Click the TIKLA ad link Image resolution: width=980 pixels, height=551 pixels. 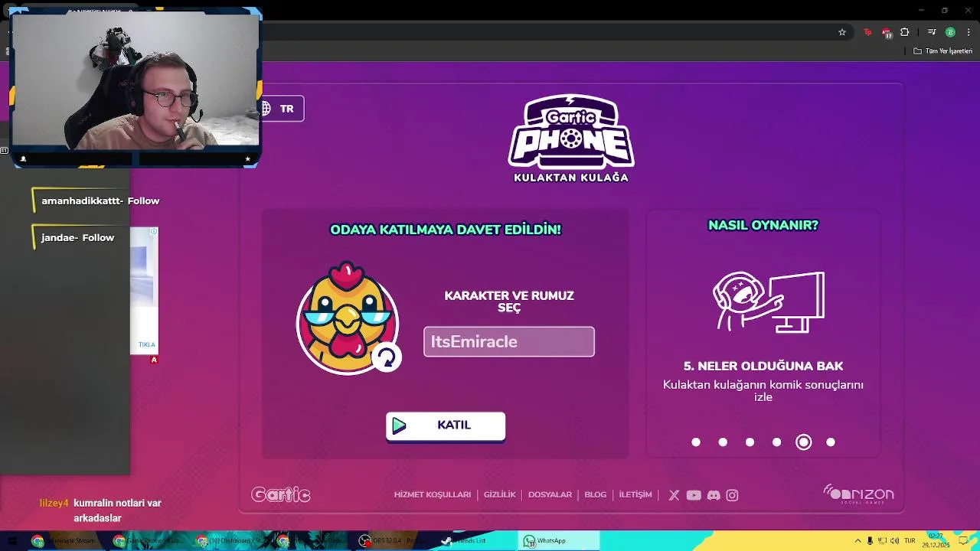click(x=146, y=344)
